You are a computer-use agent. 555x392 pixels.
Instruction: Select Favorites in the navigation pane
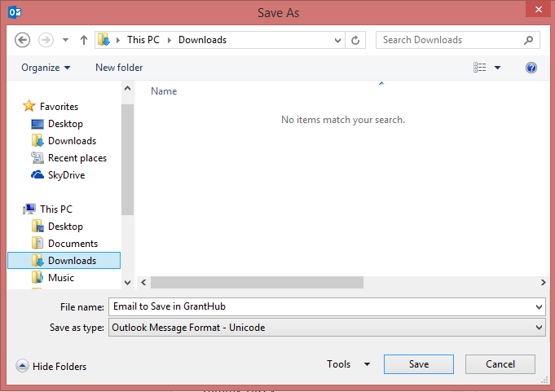pos(59,107)
